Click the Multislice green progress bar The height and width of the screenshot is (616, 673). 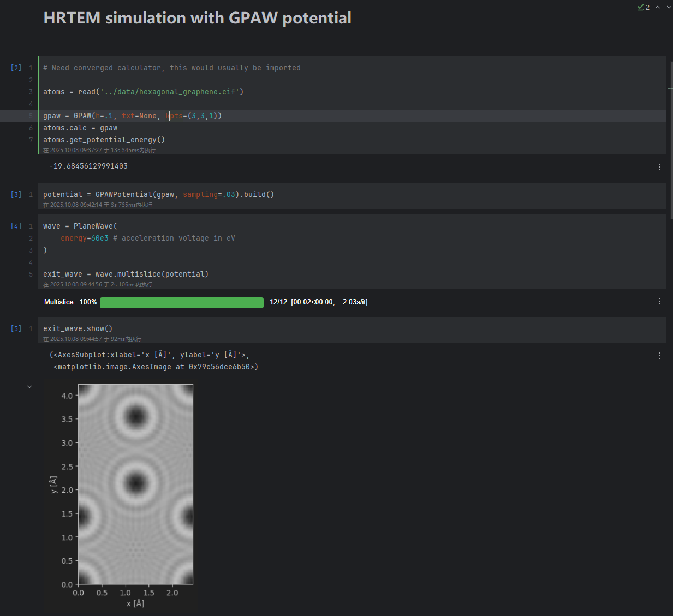coord(182,302)
